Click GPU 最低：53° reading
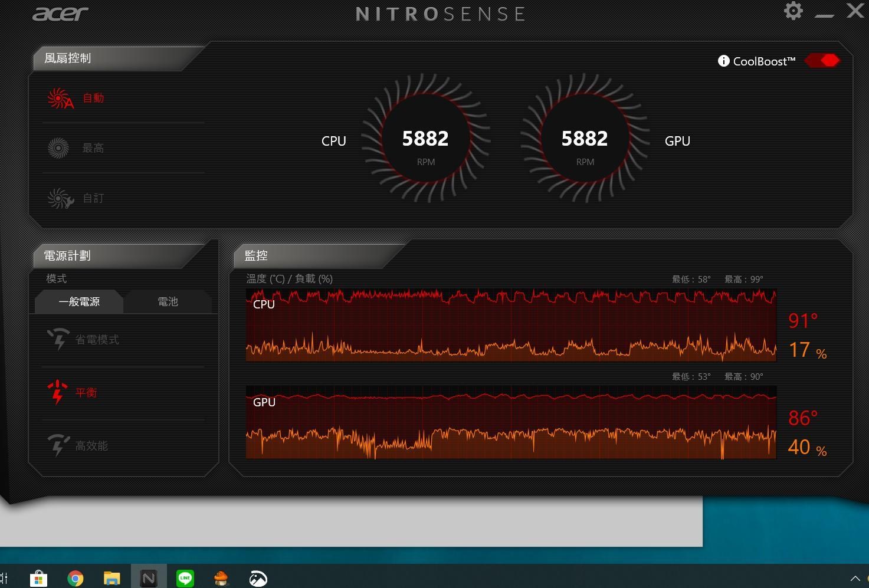This screenshot has width=869, height=588. 691,376
